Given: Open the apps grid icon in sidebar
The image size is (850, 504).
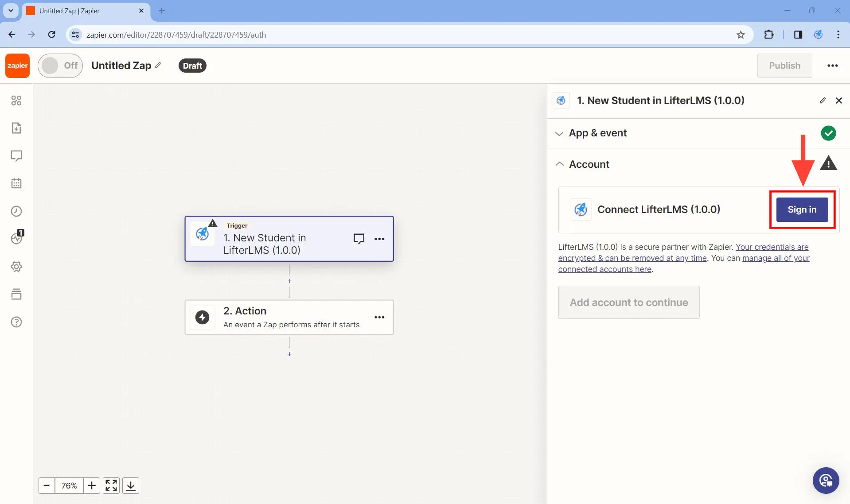Looking at the screenshot, I should tap(16, 101).
